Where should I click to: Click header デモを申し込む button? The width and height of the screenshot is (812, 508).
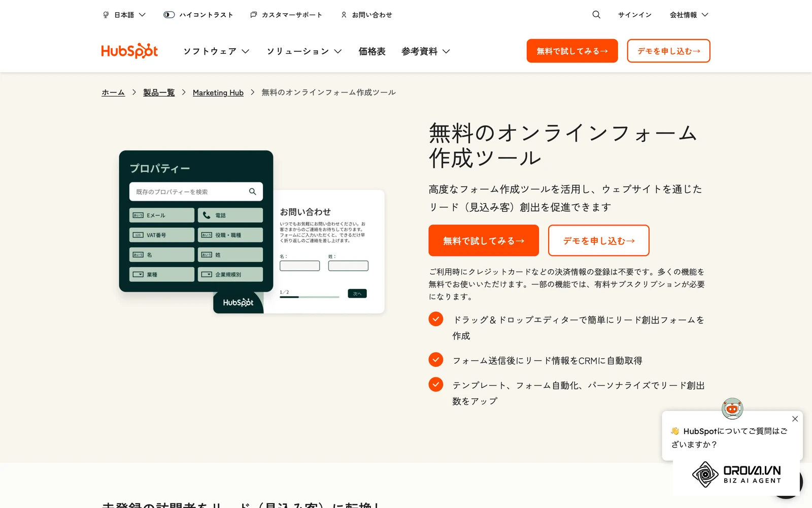pos(668,51)
